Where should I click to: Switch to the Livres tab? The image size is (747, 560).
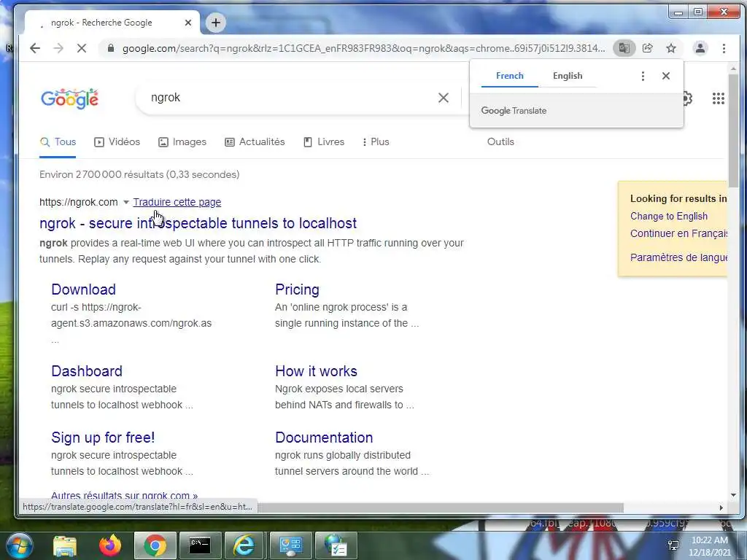click(324, 142)
